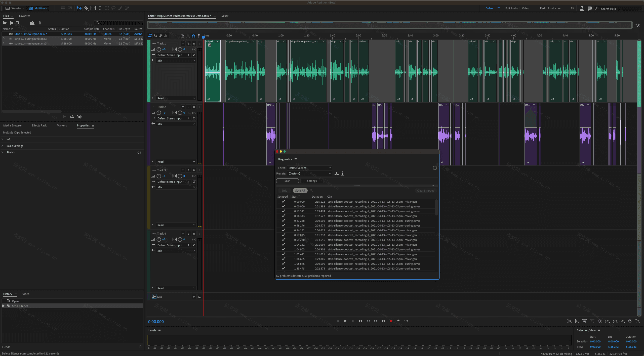Screen dimensions: 644x356
Task: Toggle the stripped checkbox at 0:48.196
Action: [x=283, y=225]
